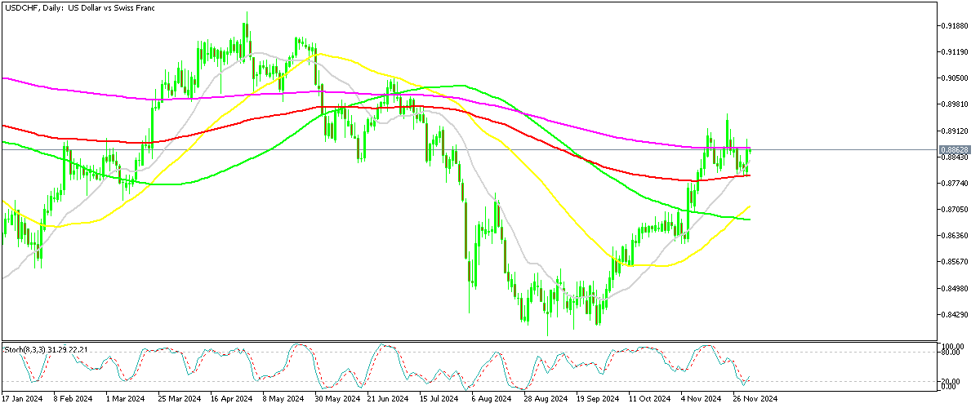Click the 17 Jan 2024 date label
Image resolution: width=980 pixels, height=408 pixels.
pos(22,399)
